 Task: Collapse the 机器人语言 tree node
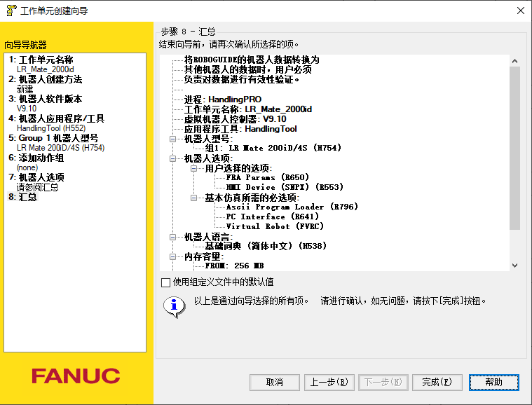[x=172, y=237]
